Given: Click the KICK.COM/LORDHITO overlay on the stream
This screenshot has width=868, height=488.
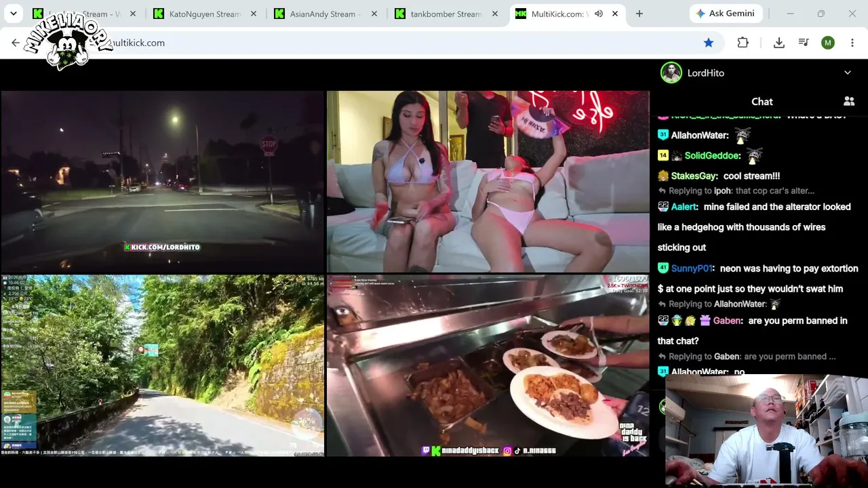Looking at the screenshot, I should click(162, 247).
